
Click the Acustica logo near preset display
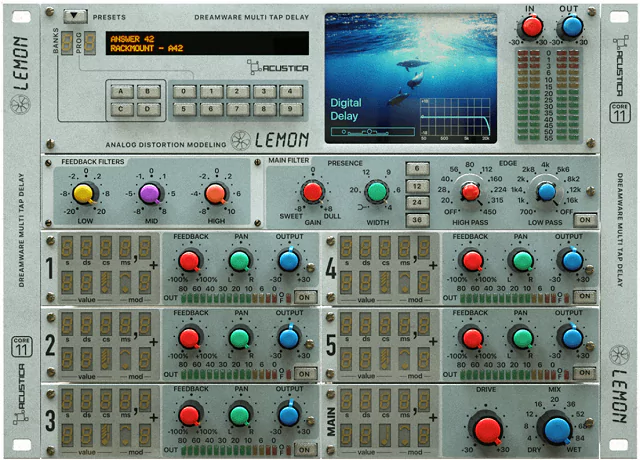click(278, 67)
